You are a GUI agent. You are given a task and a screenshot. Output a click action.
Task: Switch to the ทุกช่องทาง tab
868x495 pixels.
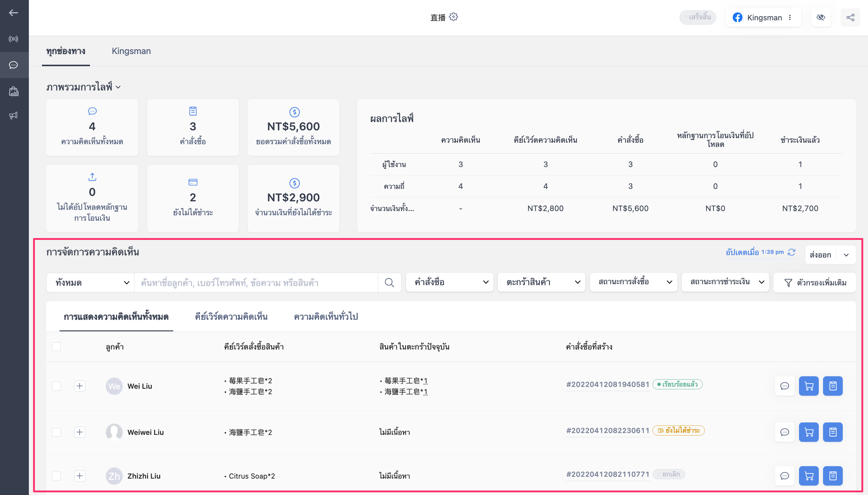[66, 51]
